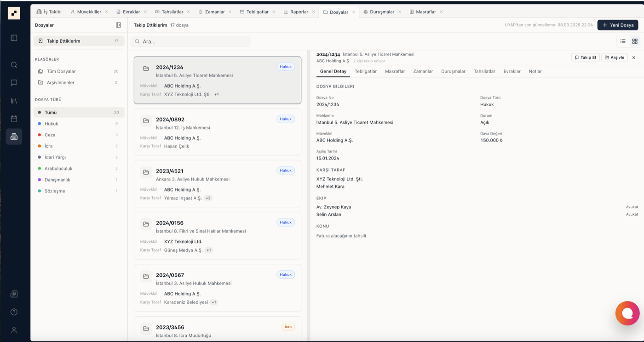Open the orange chat support bubble
The width and height of the screenshot is (644, 342).
coord(627,313)
